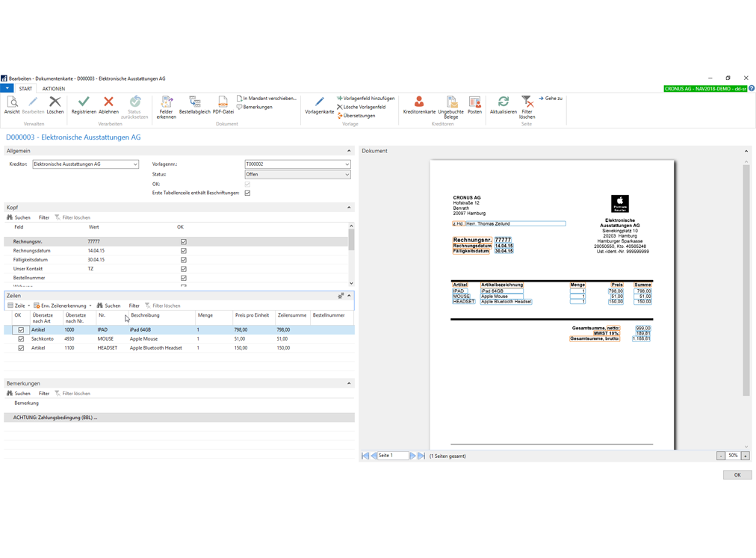The height and width of the screenshot is (558, 756).
Task: Open the Ansicht view tool
Action: point(12,105)
